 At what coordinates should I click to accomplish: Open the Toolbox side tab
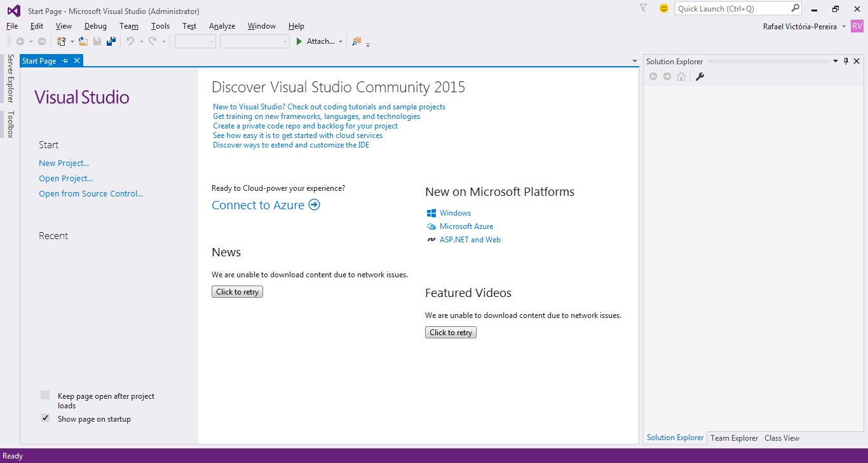pos(10,124)
